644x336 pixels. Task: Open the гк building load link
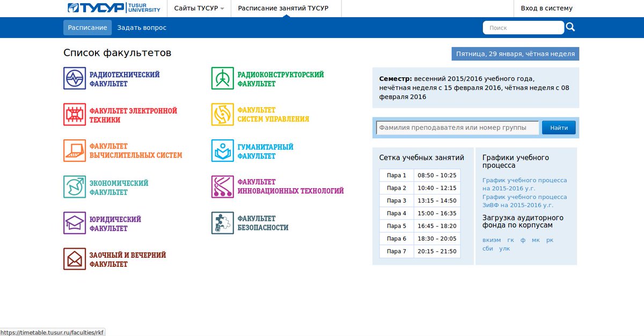click(x=510, y=240)
